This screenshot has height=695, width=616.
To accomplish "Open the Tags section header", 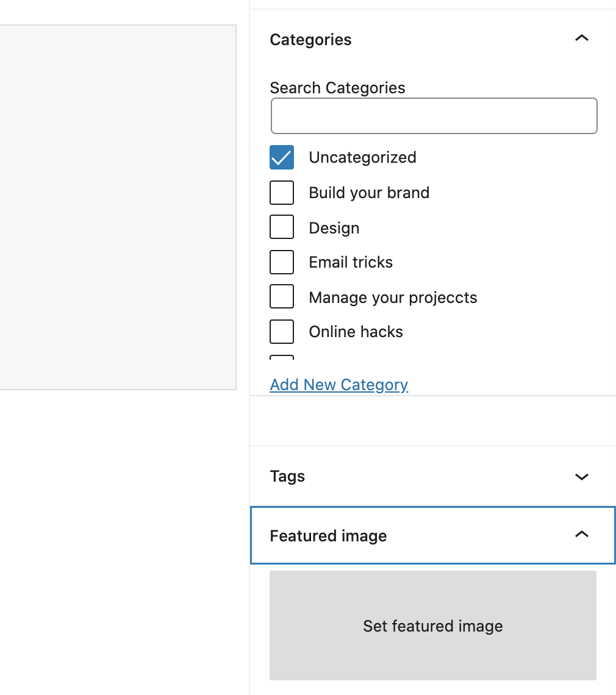I will pyautogui.click(x=433, y=477).
